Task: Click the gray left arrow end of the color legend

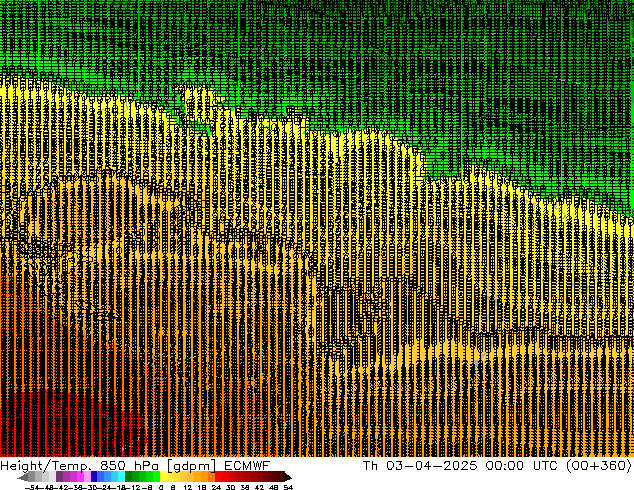Action: tap(23, 478)
